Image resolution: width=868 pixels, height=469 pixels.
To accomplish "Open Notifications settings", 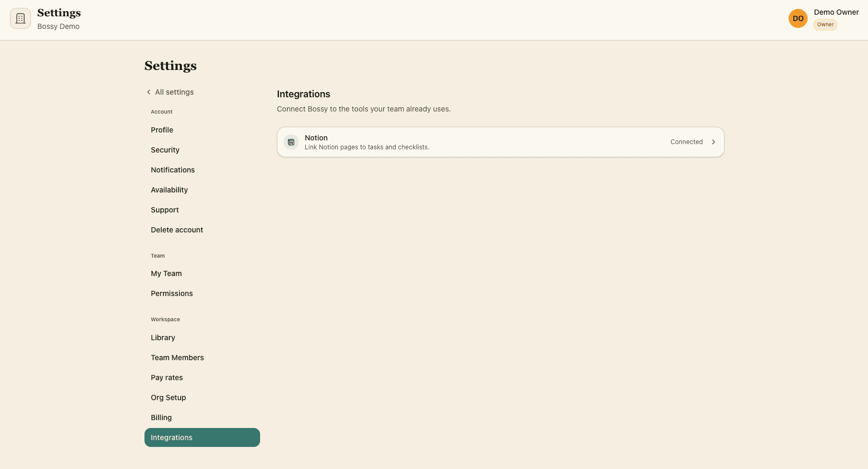I will pyautogui.click(x=202, y=170).
